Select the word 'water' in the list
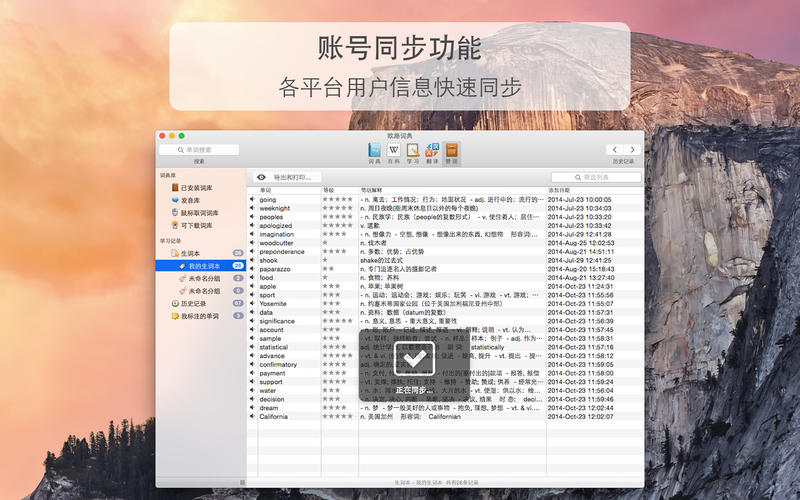 click(x=268, y=390)
